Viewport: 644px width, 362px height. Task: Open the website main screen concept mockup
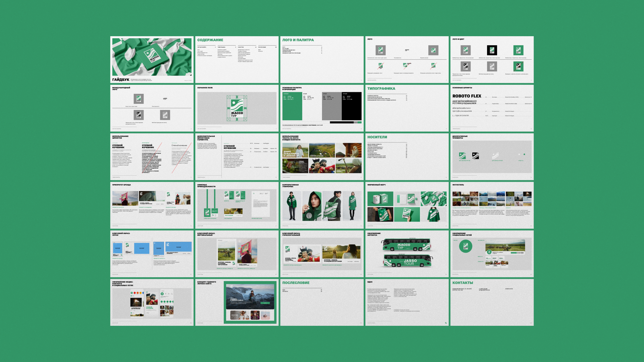pyautogui.click(x=250, y=302)
